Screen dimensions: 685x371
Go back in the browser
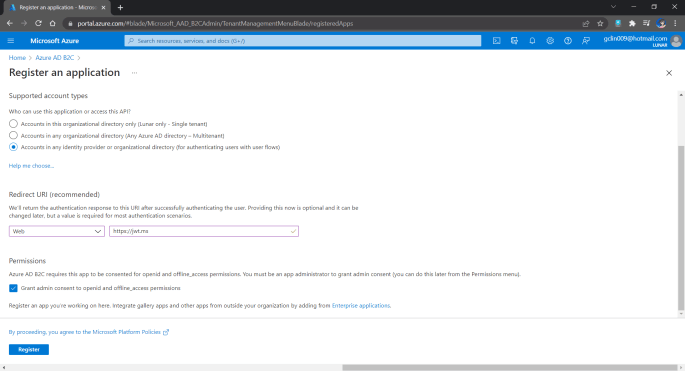(10, 23)
